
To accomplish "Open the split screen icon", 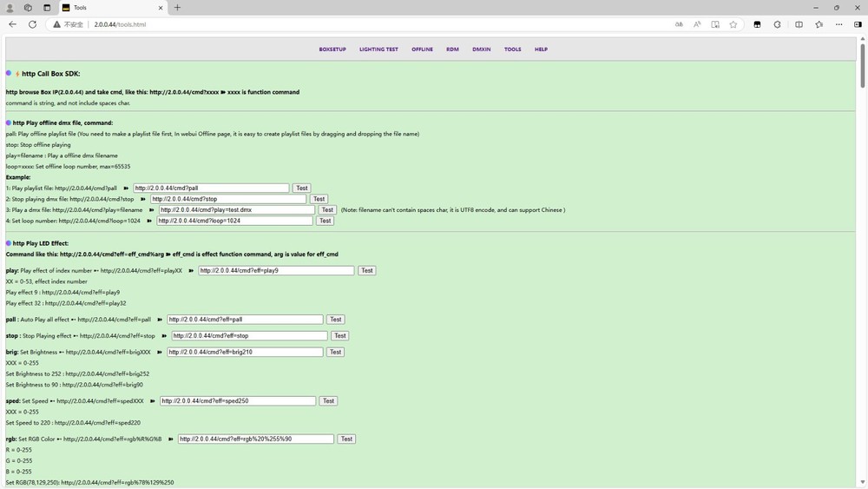I will 799,24.
